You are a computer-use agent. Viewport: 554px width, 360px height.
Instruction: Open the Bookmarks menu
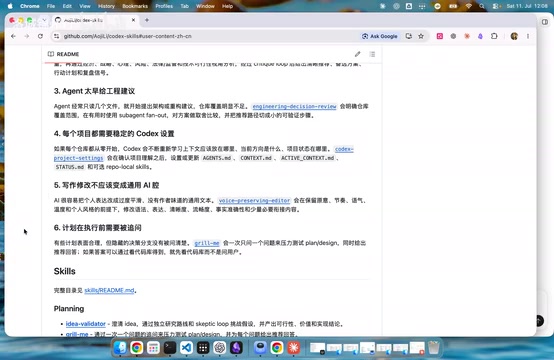[x=135, y=6]
